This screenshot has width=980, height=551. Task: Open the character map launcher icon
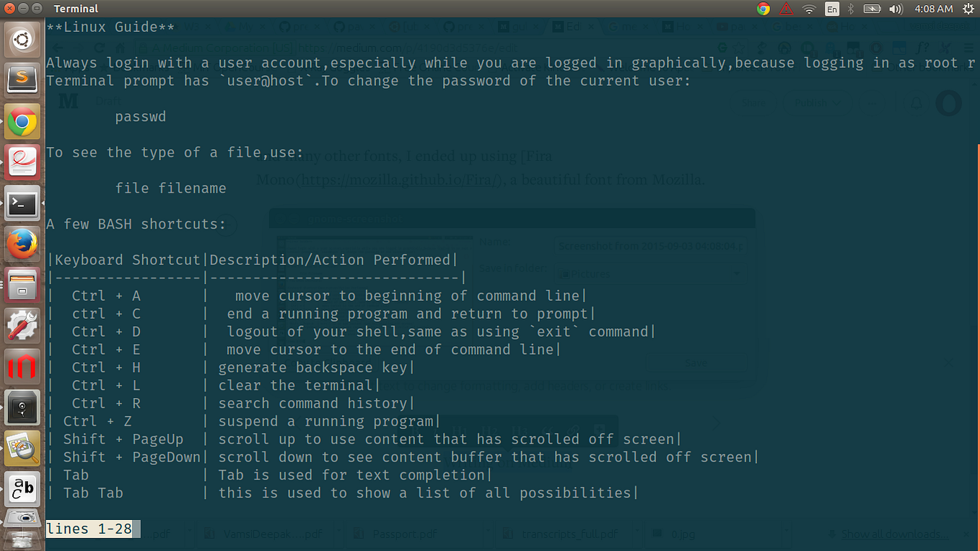coord(22,489)
